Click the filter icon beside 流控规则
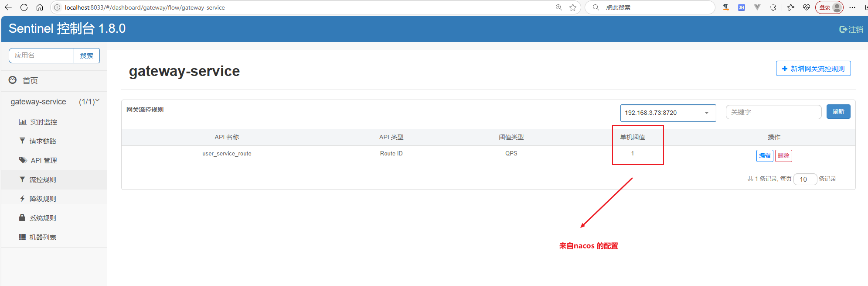The image size is (868, 286). click(x=22, y=179)
